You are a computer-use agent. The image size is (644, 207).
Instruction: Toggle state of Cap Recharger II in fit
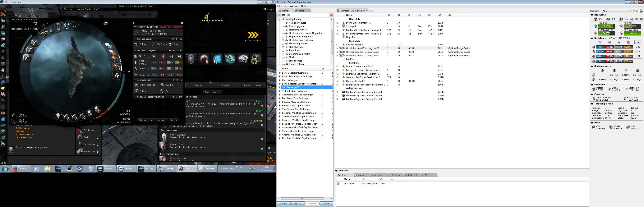(337, 45)
